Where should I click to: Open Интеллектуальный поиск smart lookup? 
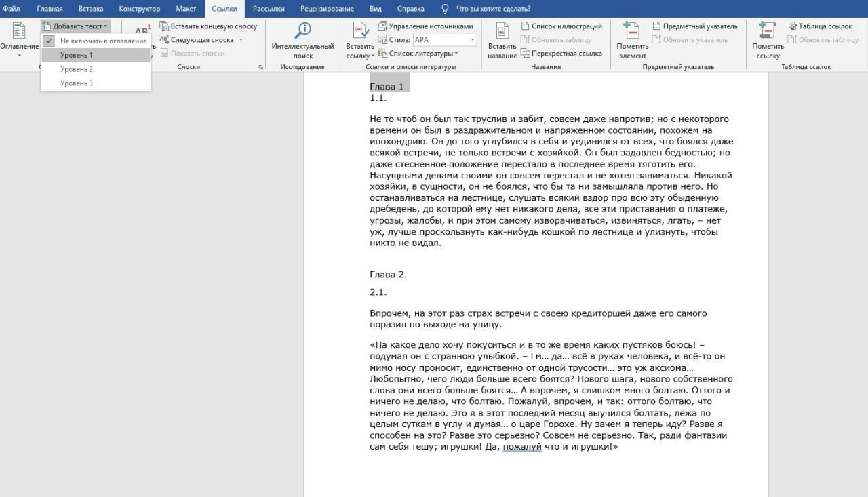302,41
